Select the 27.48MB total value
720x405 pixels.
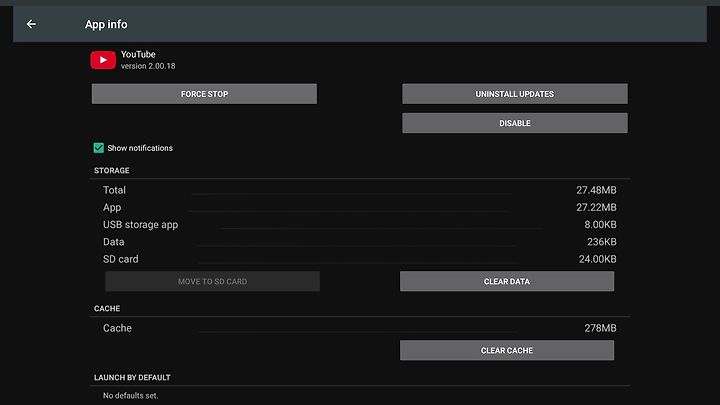(x=596, y=190)
